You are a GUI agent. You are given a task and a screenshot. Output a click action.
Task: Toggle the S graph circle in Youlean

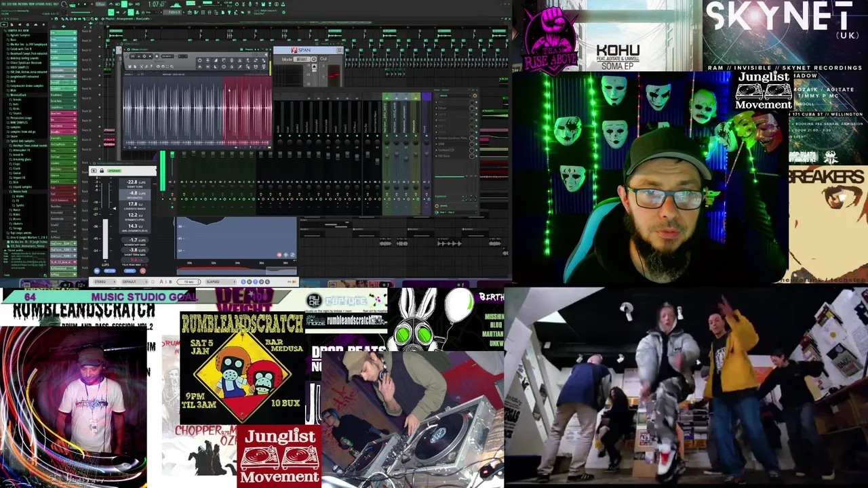(243, 282)
